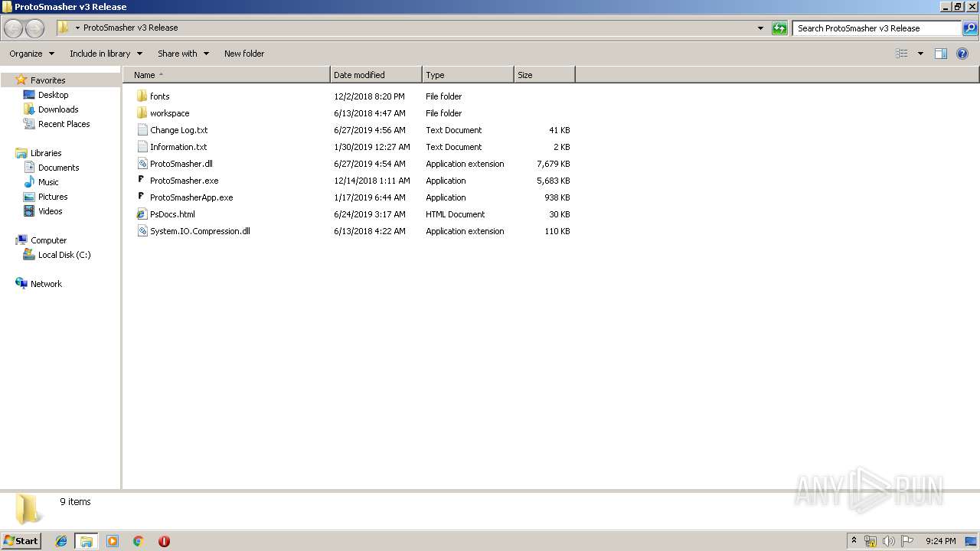Click the Change your view icon
This screenshot has height=551, width=980.
(902, 54)
